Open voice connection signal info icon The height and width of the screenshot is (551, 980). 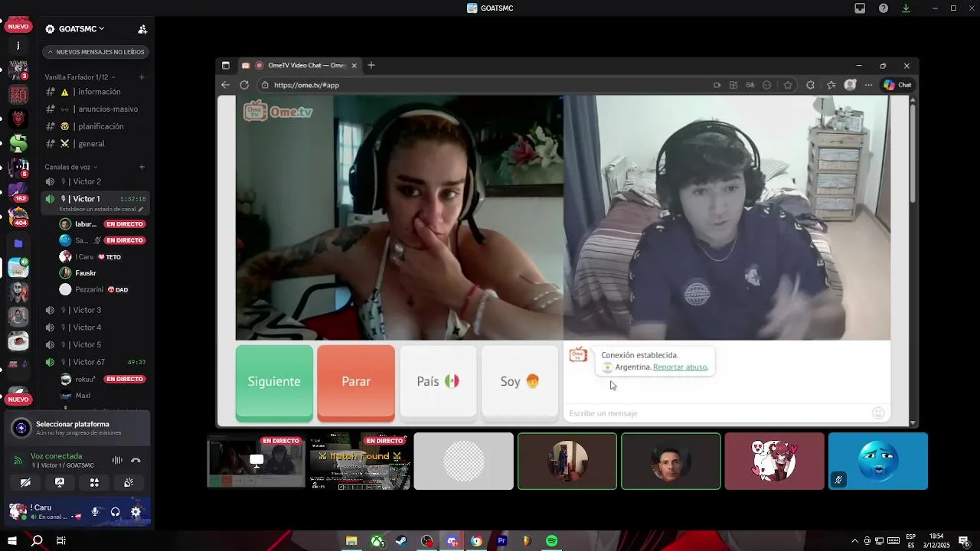(18, 461)
